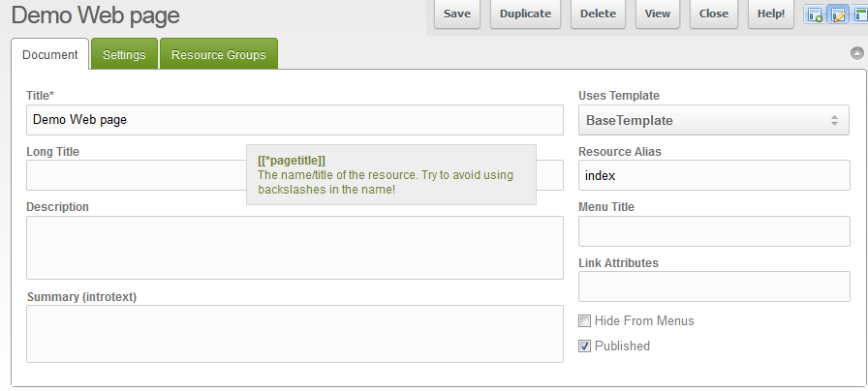Open the Uses Template dropdown
The width and height of the screenshot is (868, 391).
714,120
